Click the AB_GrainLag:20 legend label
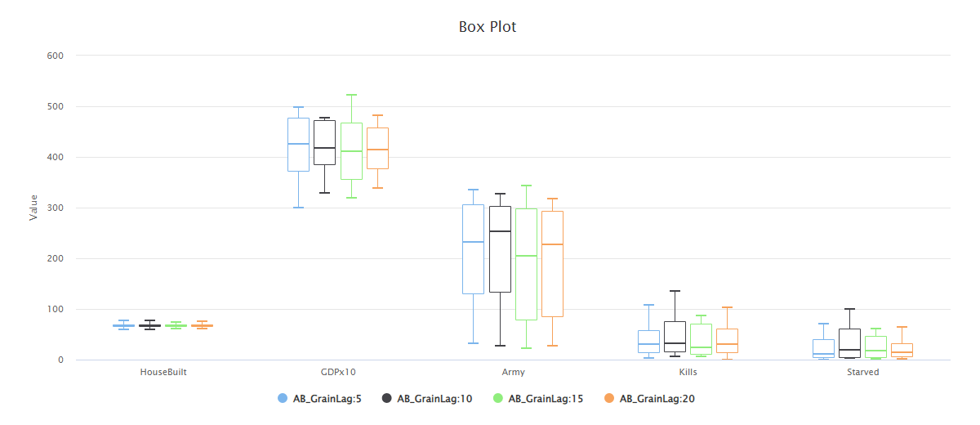Viewport: 980px width, 425px height. pos(657,399)
